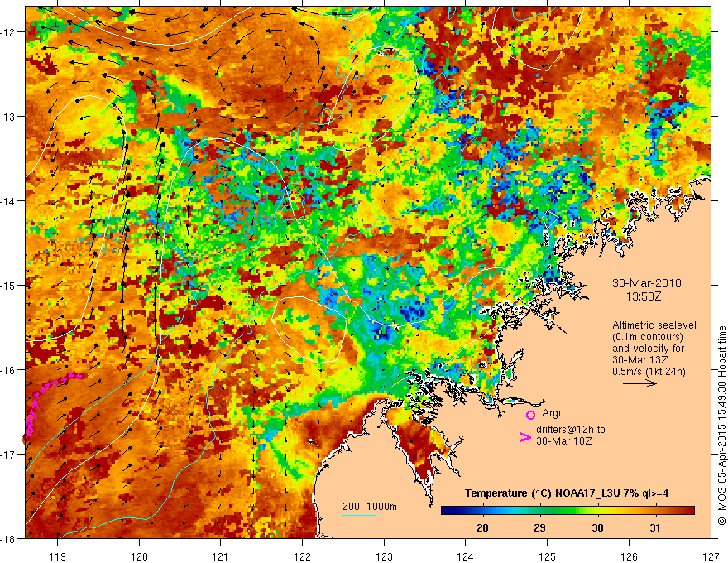Viewport: 728px width, 563px height.
Task: Click the latitude axis label -15
Action: 8,286
